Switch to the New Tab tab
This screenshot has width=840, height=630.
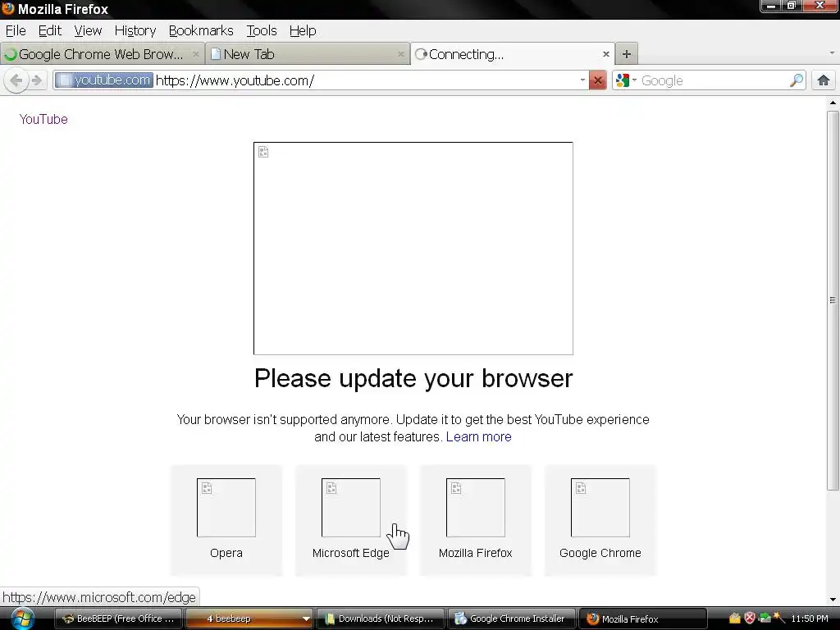308,54
